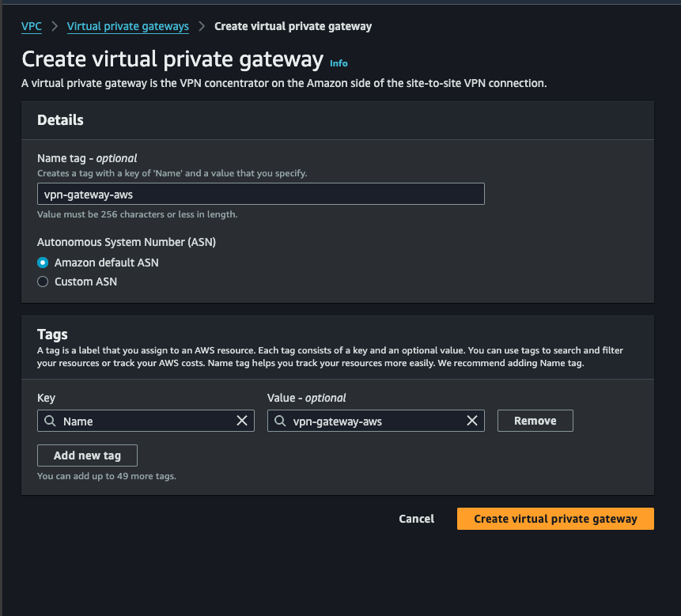Click the current breadcrumb page title
Viewport: 681px width, 616px height.
[293, 26]
